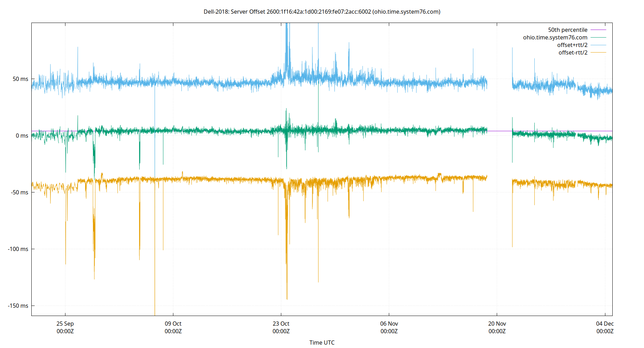Screen dimensions: 644x348
Task: Toggle visibility of the 50th percentile series
Action: (568, 30)
